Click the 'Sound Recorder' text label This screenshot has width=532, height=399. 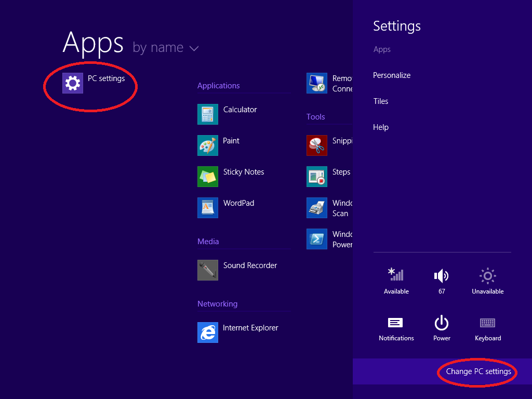click(250, 265)
